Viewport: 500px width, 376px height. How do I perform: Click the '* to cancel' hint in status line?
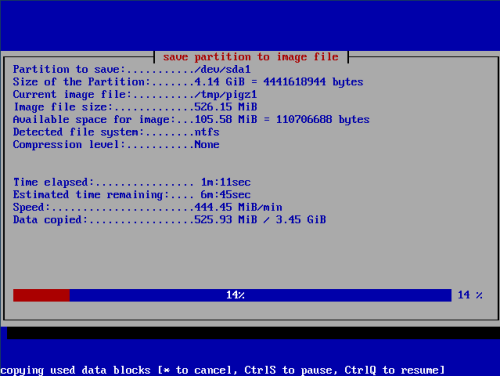tap(197, 370)
